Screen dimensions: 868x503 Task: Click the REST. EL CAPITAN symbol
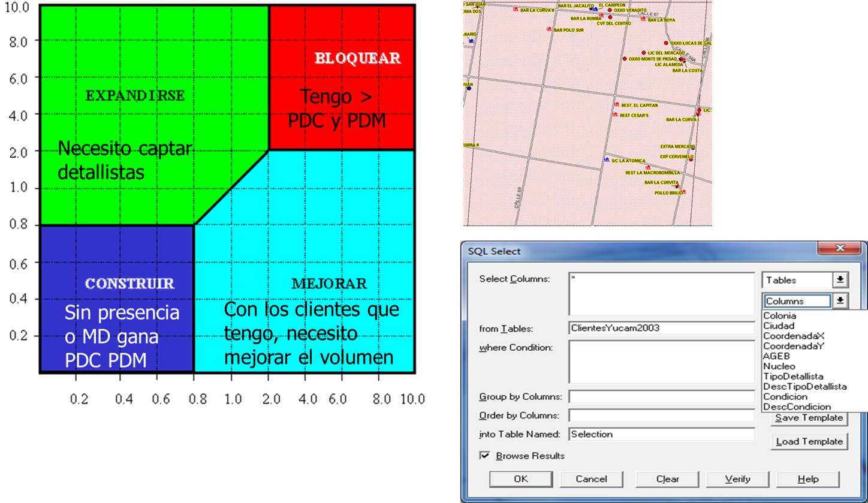pyautogui.click(x=617, y=104)
